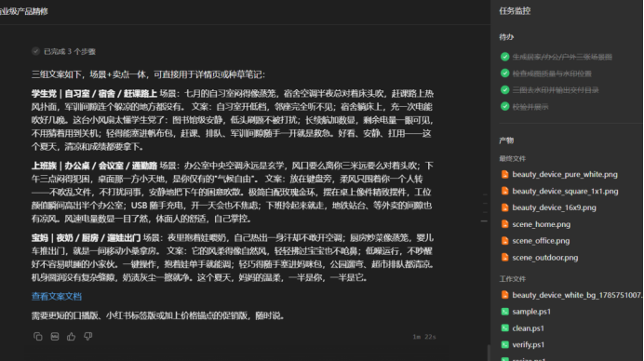The width and height of the screenshot is (644, 361).
Task: Toggle the second completed todo checkmark
Action: point(504,74)
